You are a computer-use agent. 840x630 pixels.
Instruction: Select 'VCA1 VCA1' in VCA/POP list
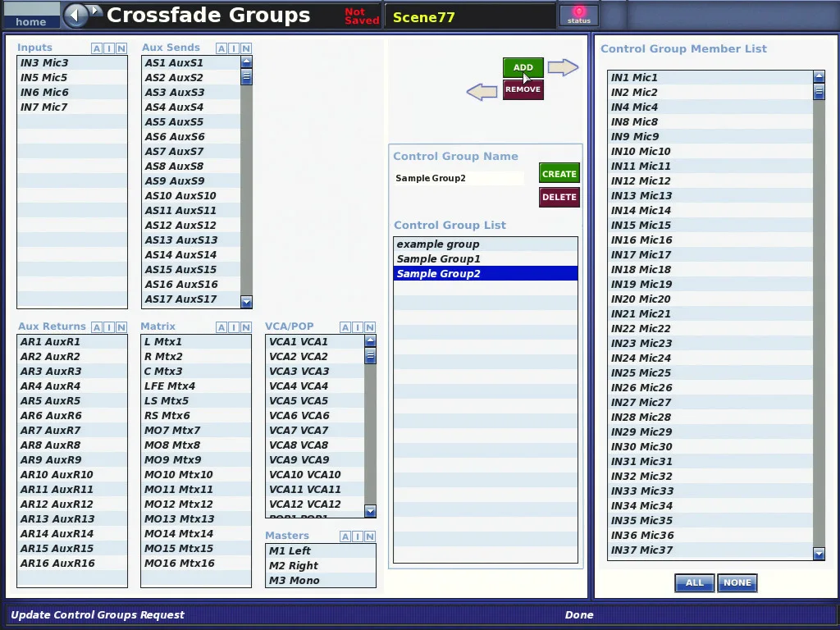click(315, 342)
